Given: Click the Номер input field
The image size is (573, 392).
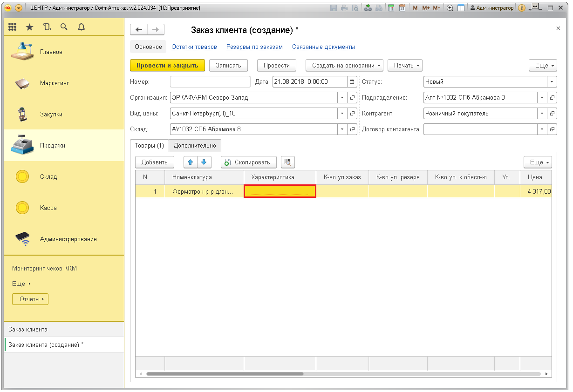Looking at the screenshot, I should (x=210, y=81).
